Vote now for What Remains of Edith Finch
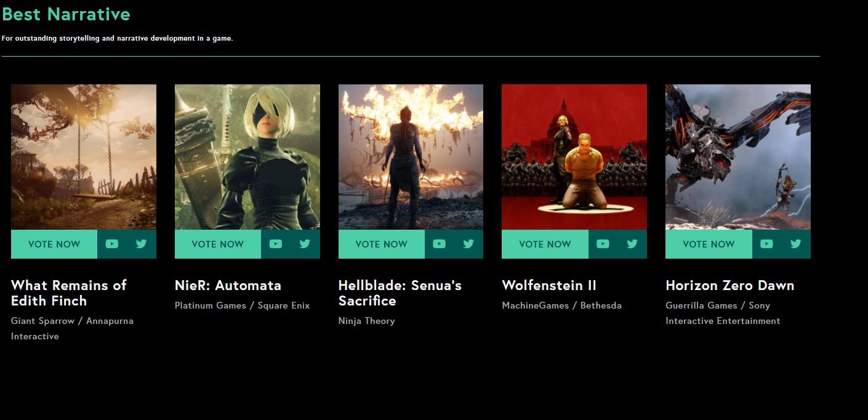This screenshot has width=868, height=420. pos(54,244)
